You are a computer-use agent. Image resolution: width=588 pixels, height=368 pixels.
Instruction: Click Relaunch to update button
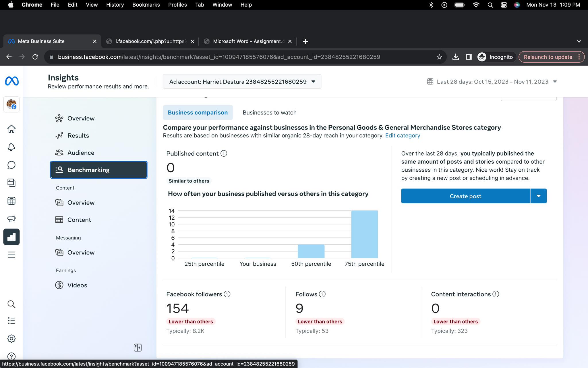coord(548,57)
